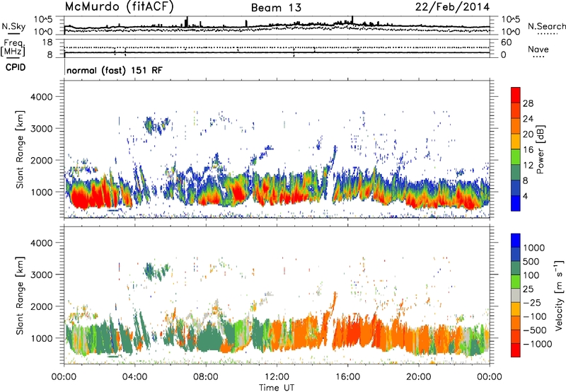Click the 'McMurdo (fitACF)' title text
Viewport: 566px width, 392px height.
pos(119,7)
